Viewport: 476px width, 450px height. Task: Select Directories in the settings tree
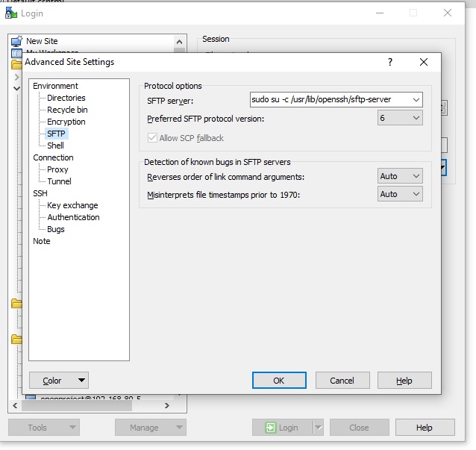(66, 98)
